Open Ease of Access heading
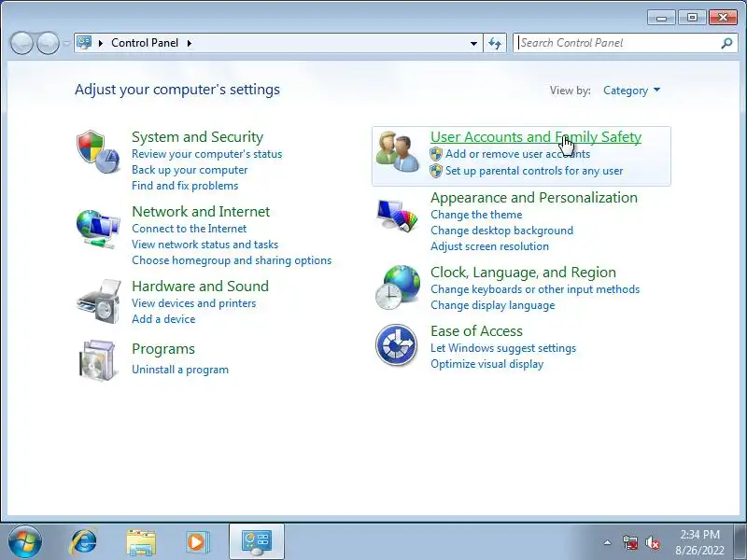This screenshot has width=747, height=560. point(476,331)
